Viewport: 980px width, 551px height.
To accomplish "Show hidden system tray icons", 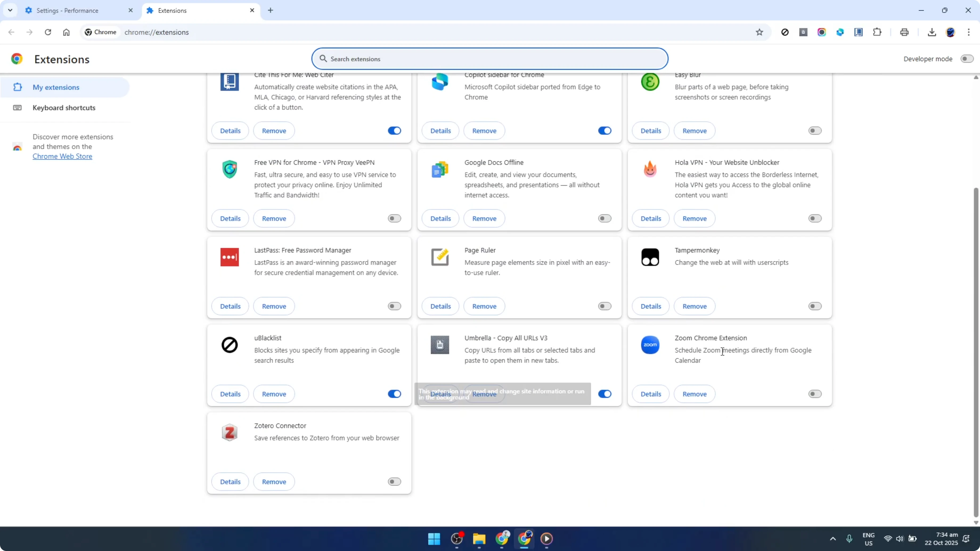I will pyautogui.click(x=833, y=539).
